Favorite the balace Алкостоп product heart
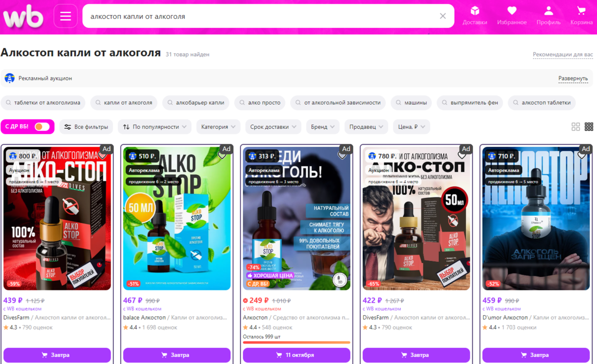 [x=222, y=156]
